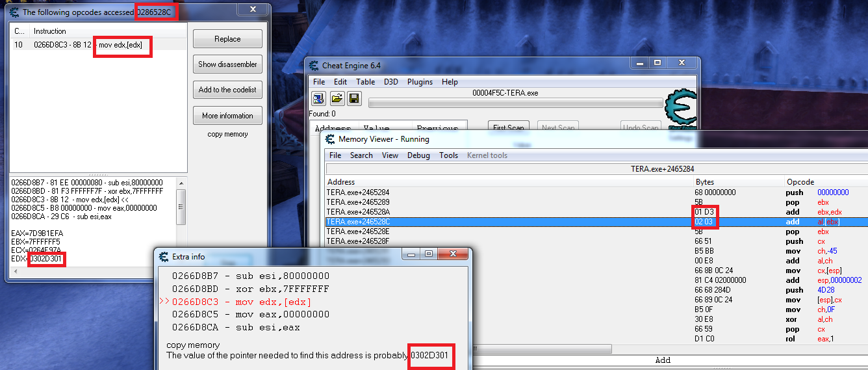Click the open folder icon in Cheat Engine
Viewport: 868px width, 370px height.
337,98
